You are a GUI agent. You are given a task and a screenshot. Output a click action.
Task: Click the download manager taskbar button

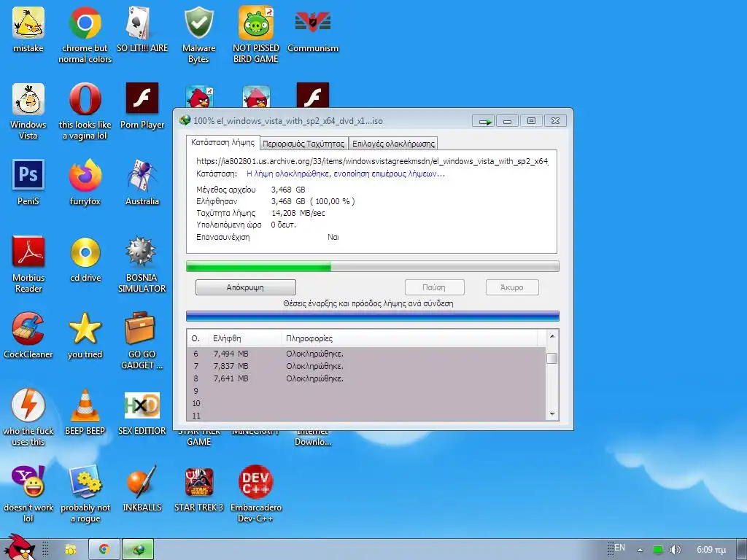coord(138,550)
